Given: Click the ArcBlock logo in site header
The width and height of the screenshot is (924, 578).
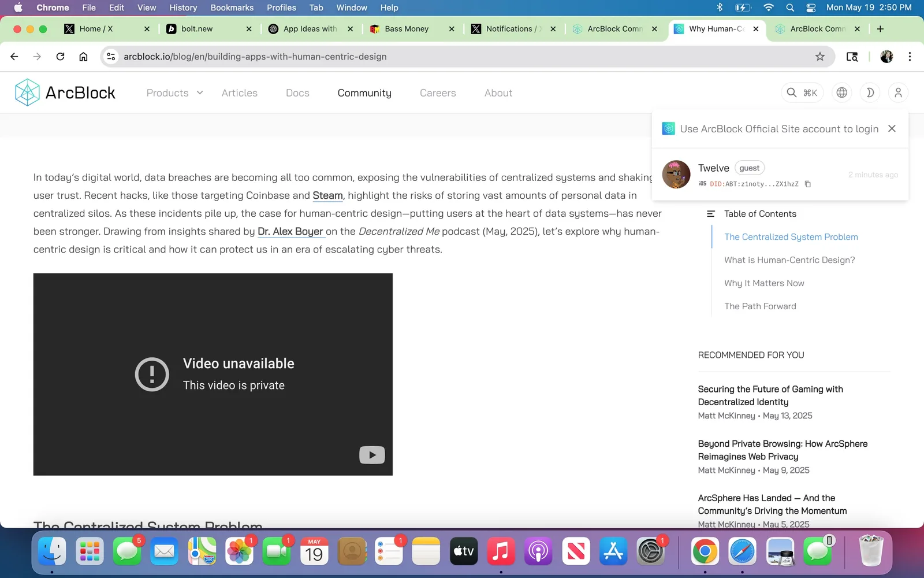Looking at the screenshot, I should tap(65, 92).
